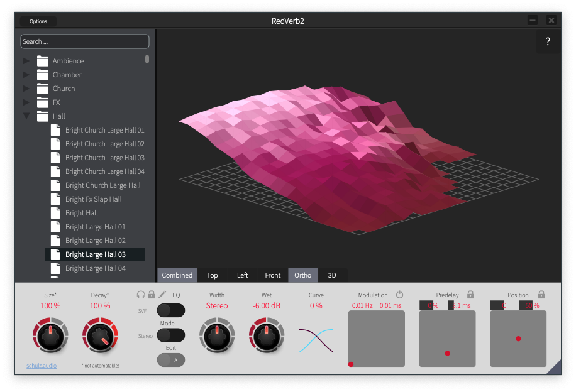Click the headphones monitoring icon

(x=141, y=295)
